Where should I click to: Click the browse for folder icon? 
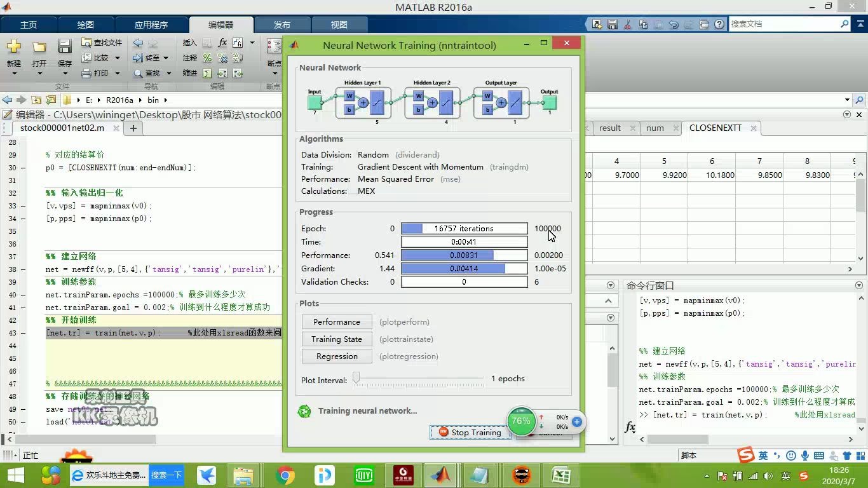51,100
